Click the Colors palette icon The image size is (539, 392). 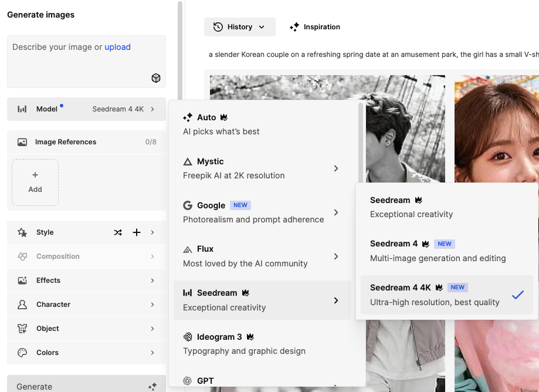22,353
